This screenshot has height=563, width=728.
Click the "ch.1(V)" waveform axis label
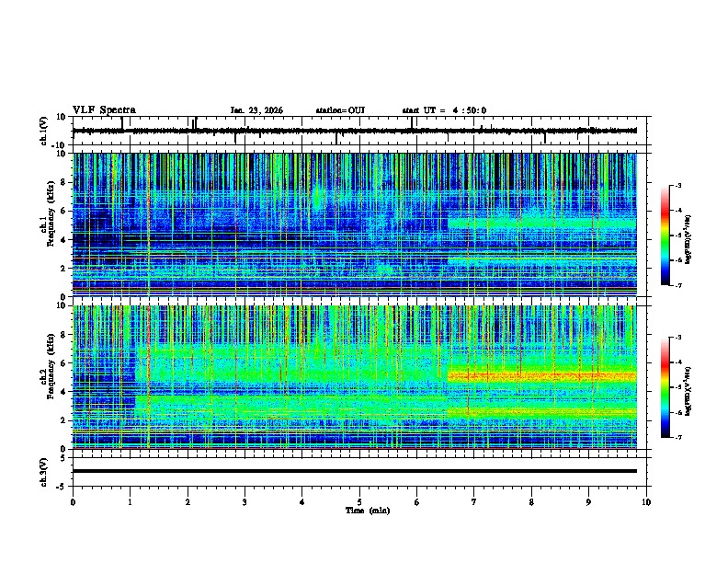click(x=44, y=131)
